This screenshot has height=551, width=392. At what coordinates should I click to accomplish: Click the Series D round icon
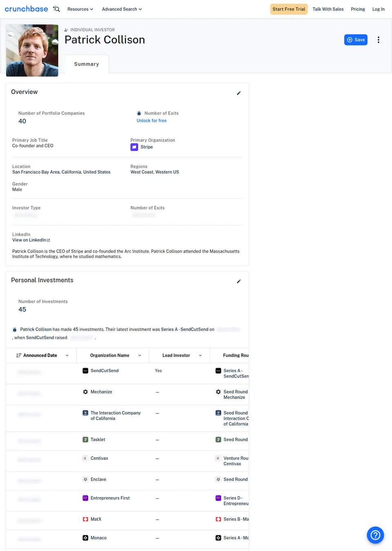(x=218, y=498)
